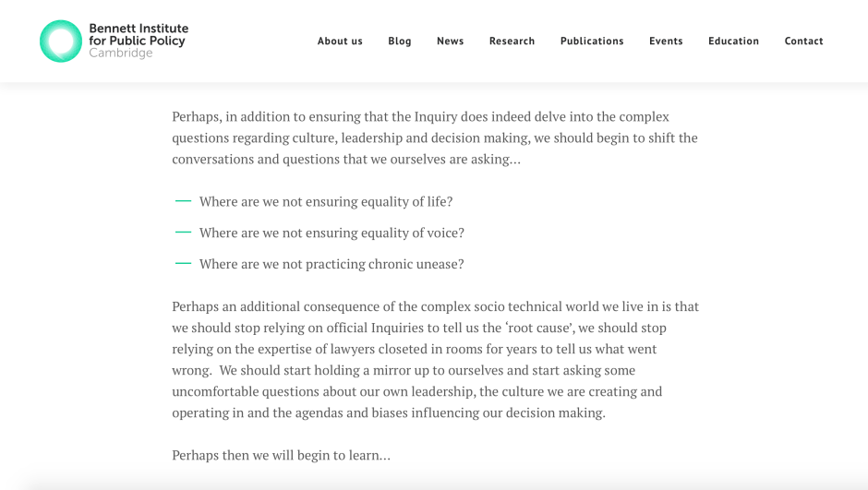
Task: Click the "Where are we not ensuring equality of life?" text
Action: point(326,201)
